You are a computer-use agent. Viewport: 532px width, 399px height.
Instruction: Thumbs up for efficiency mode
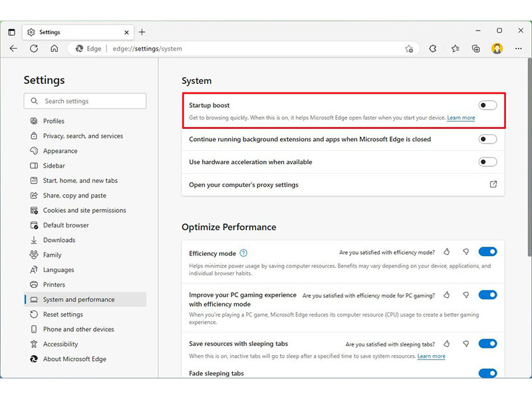pos(446,252)
